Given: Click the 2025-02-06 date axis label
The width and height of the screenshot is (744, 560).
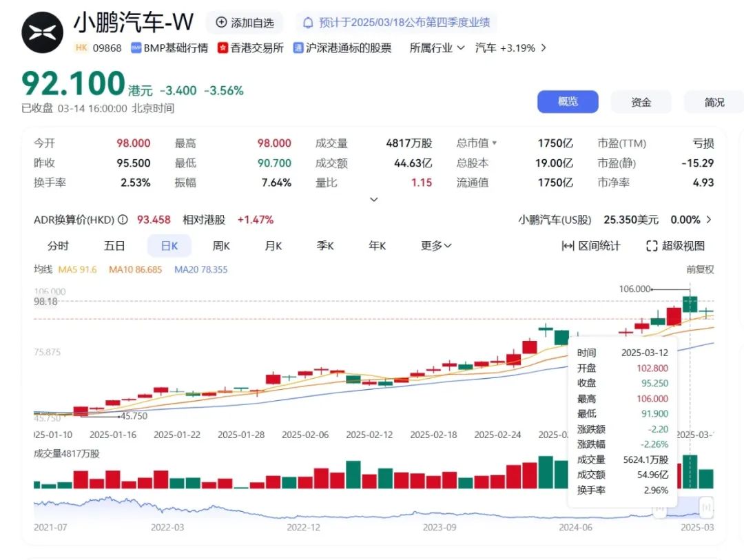Looking at the screenshot, I should pos(305,435).
